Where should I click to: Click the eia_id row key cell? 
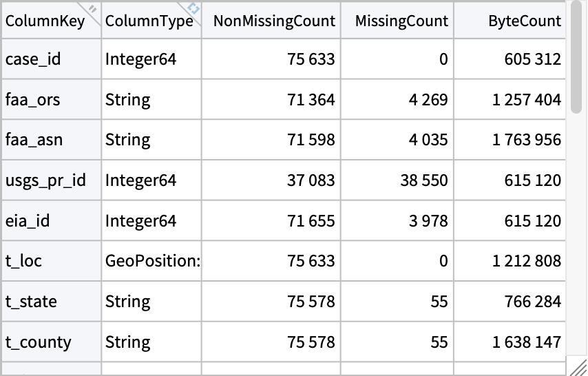[28, 221]
